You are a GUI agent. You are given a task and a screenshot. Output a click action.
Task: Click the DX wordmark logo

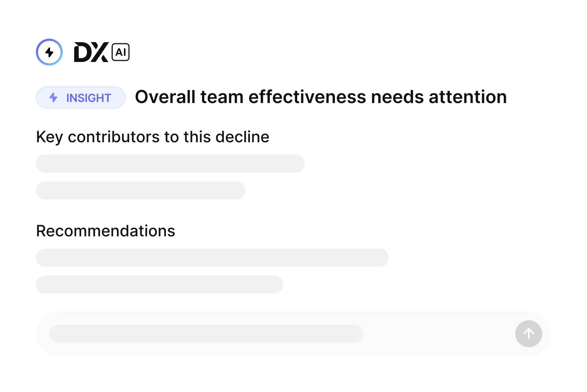[91, 52]
